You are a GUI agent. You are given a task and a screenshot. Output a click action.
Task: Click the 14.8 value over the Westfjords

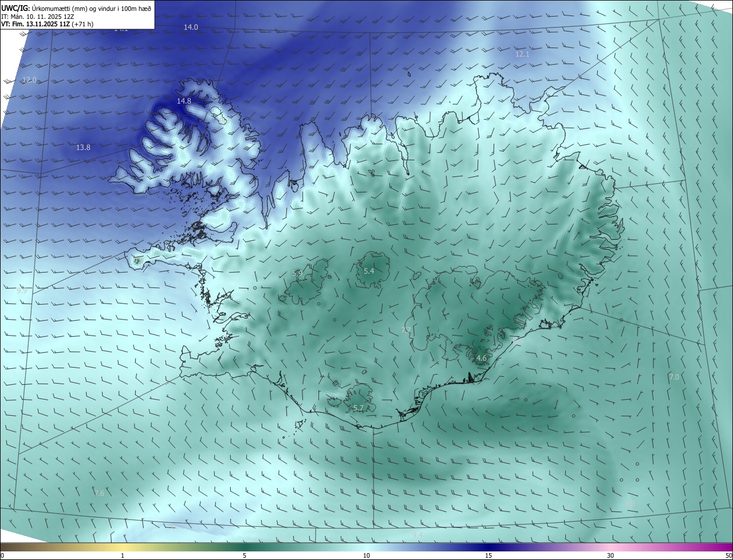point(184,101)
